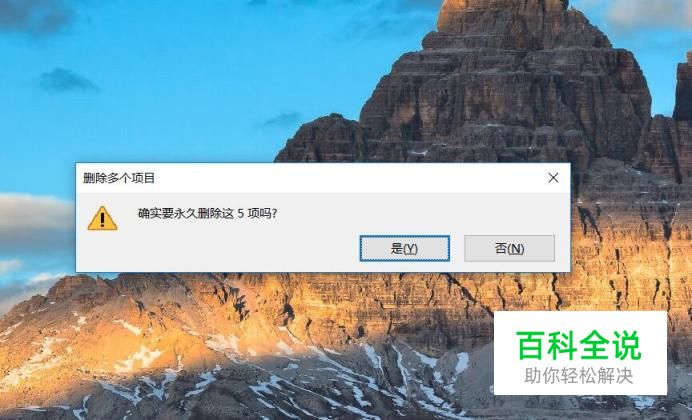This screenshot has width=692, height=420.
Task: Click the 删除多个项目 dialog title text
Action: coord(119,178)
